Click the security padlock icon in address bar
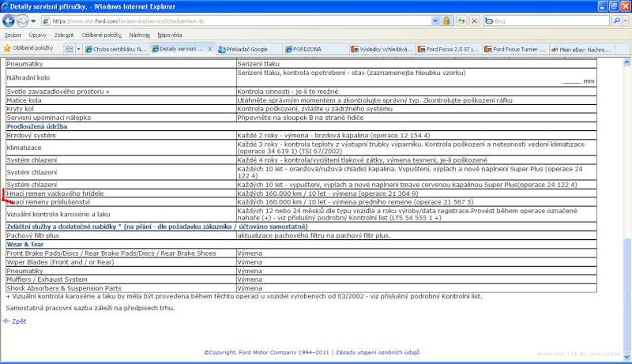The height and width of the screenshot is (364, 632). (447, 21)
